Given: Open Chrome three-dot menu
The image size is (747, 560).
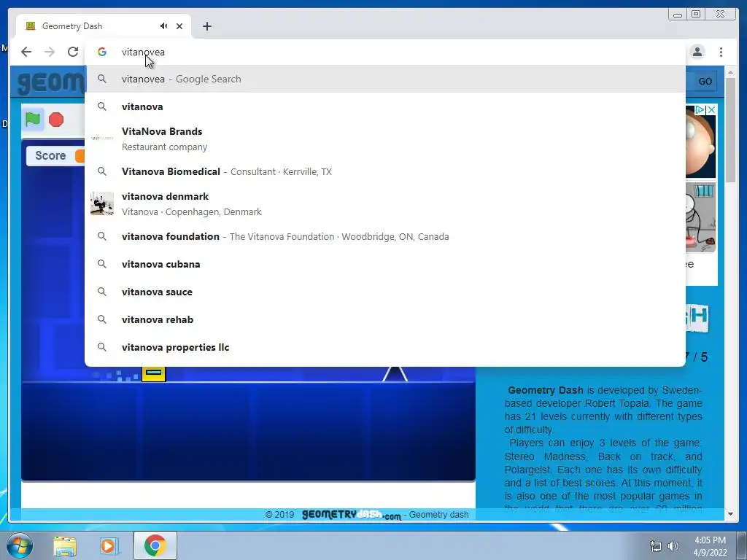Looking at the screenshot, I should click(721, 52).
